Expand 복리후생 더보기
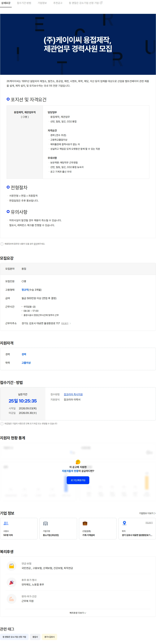This screenshot has width=156, height=644. point(78,613)
